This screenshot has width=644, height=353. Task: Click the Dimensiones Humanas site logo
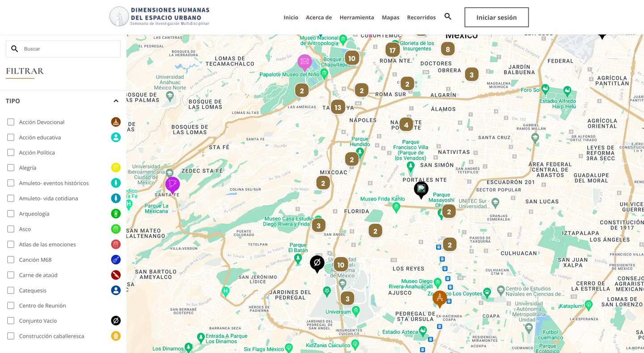(x=160, y=17)
